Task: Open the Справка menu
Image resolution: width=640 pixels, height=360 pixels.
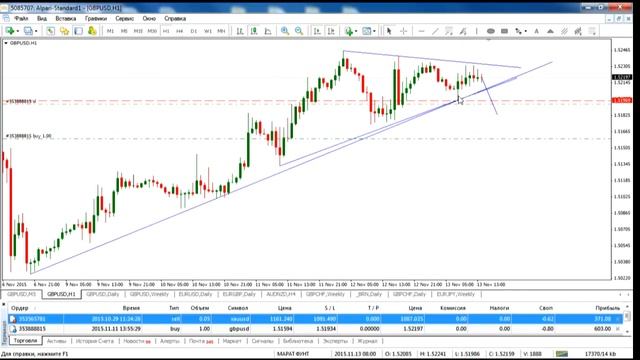Action: [175, 19]
